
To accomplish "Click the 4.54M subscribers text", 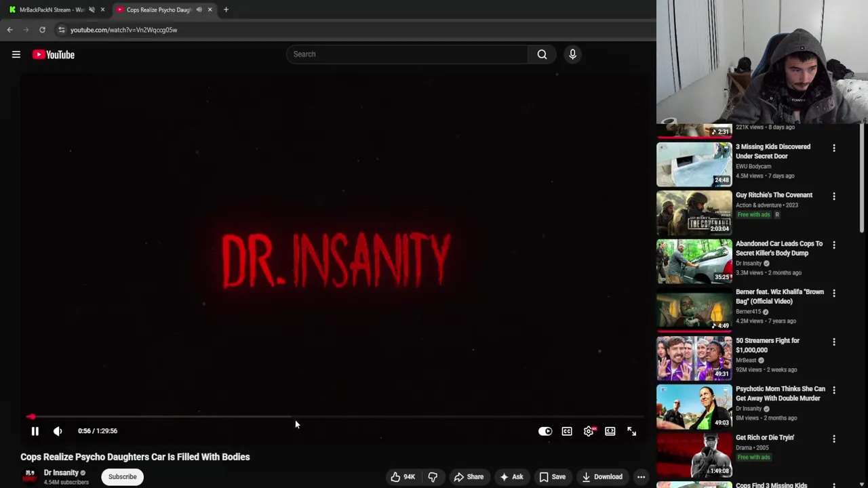I will pos(66,483).
